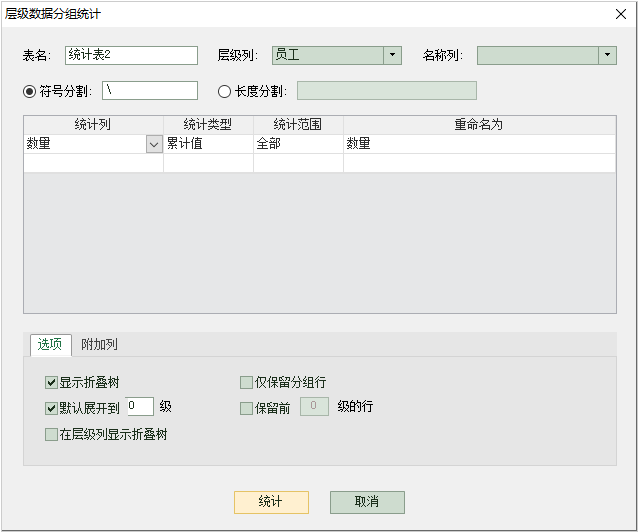This screenshot has height=532, width=638.
Task: Enable the 保留前 checkbox
Action: [x=246, y=408]
